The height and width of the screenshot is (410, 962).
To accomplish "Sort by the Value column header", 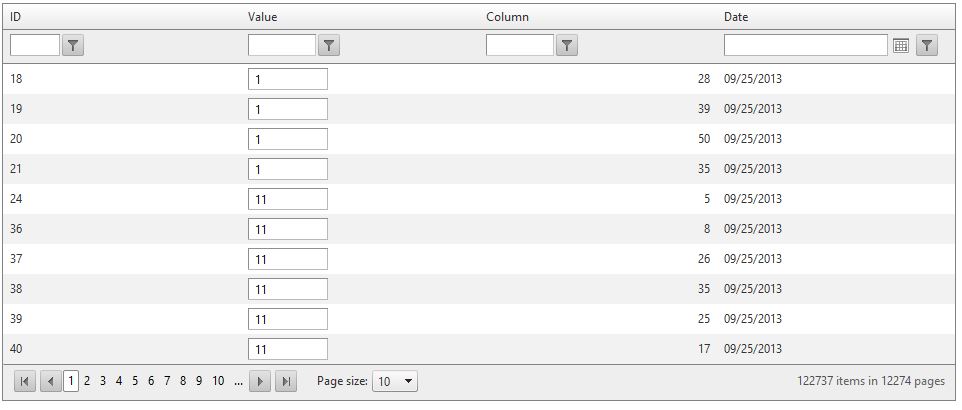I will coord(263,17).
